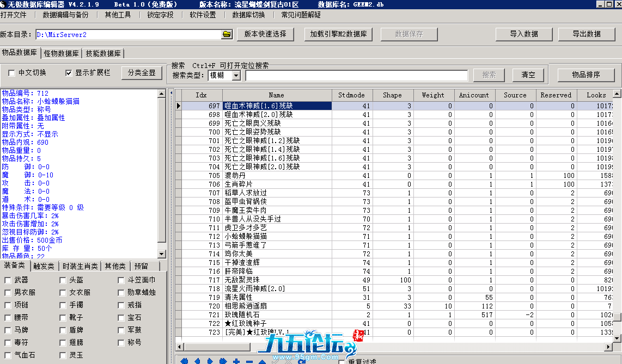Tick the 武器 equipment checkbox
Viewport: 622px width, 364px height.
coord(8,280)
